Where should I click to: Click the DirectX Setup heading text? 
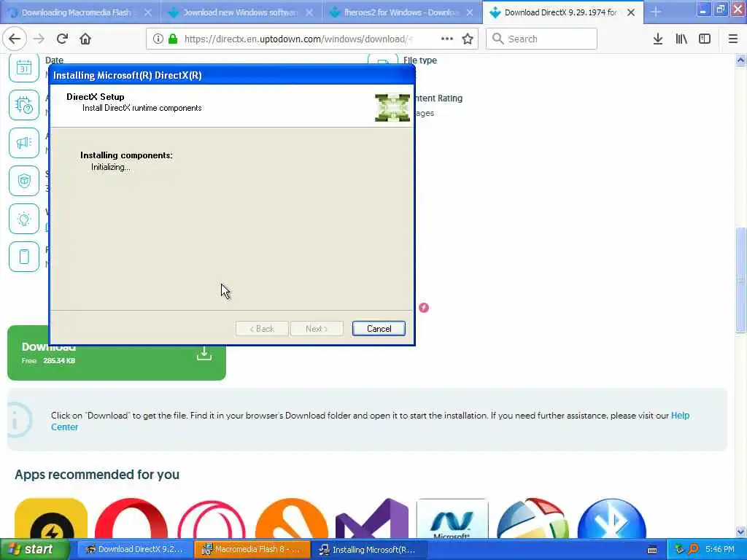click(x=96, y=97)
